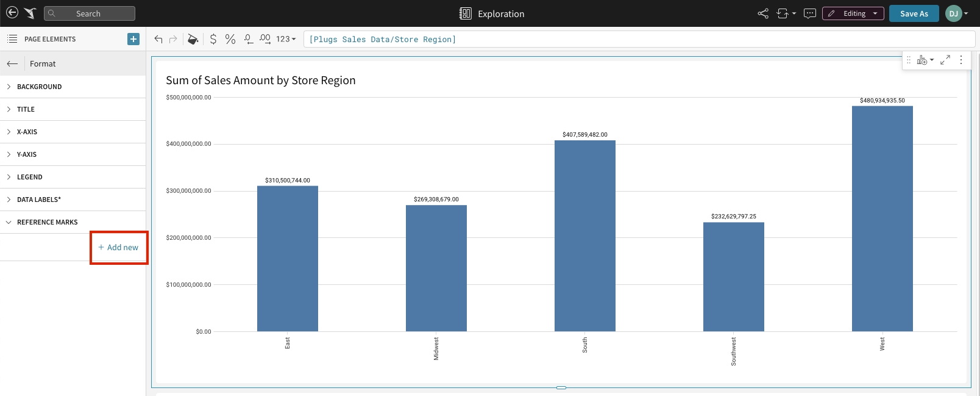The height and width of the screenshot is (396, 980).
Task: Expand the BACKGROUND format section
Action: (x=39, y=87)
